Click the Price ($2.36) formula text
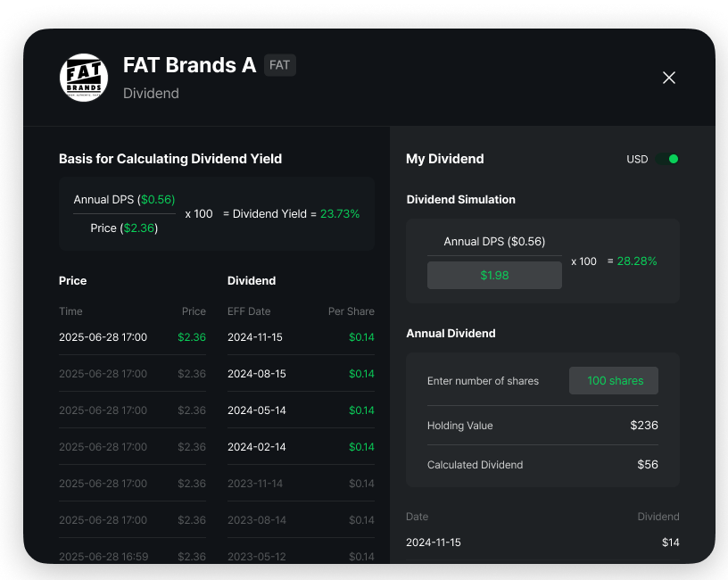This screenshot has height=580, width=728. coord(124,228)
